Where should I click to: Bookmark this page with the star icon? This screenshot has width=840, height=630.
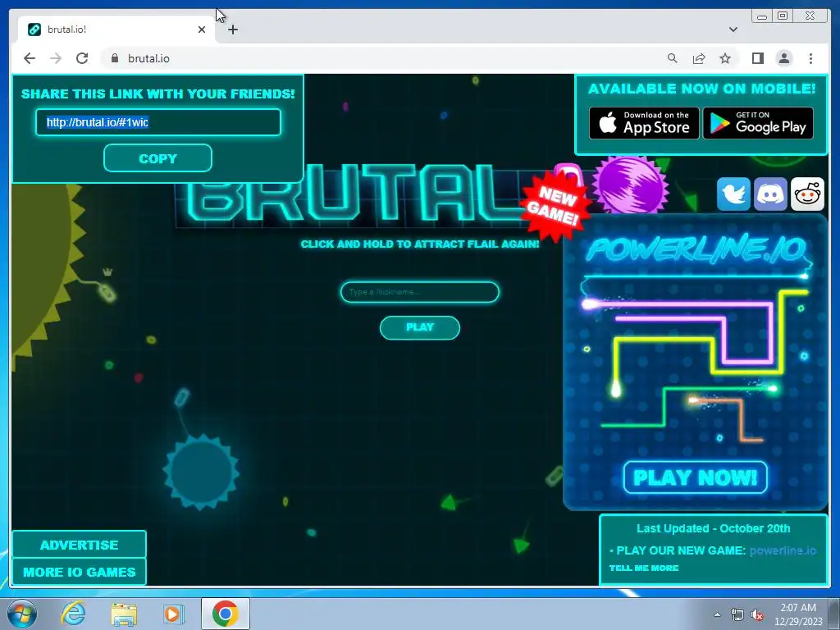[x=725, y=58]
